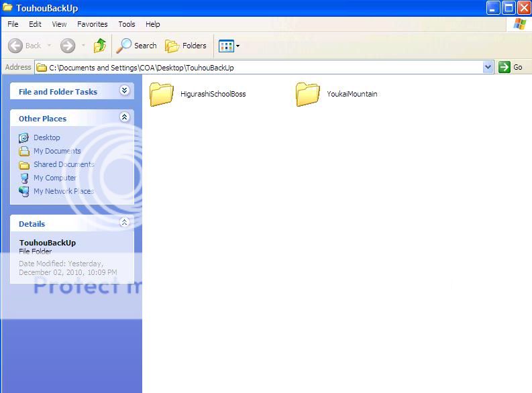The height and width of the screenshot is (393, 532).
Task: Click the Go button beside address bar
Action: 511,67
